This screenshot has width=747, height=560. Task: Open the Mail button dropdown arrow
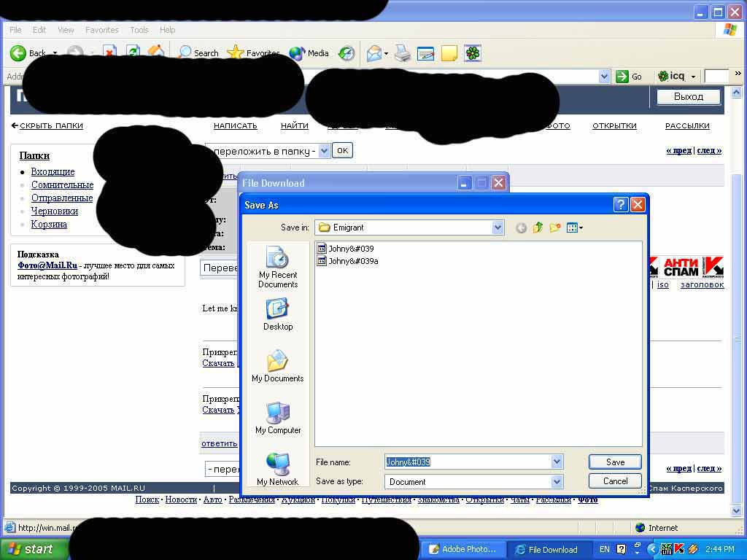(x=386, y=53)
